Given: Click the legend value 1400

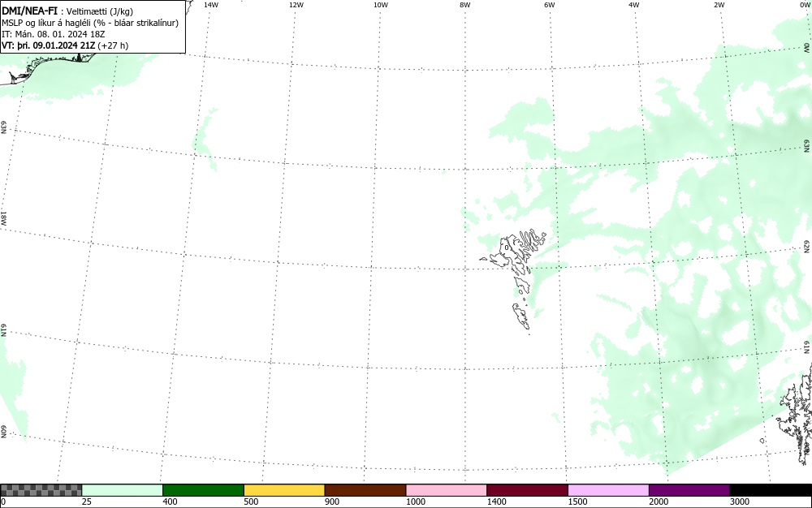Looking at the screenshot, I should (497, 502).
